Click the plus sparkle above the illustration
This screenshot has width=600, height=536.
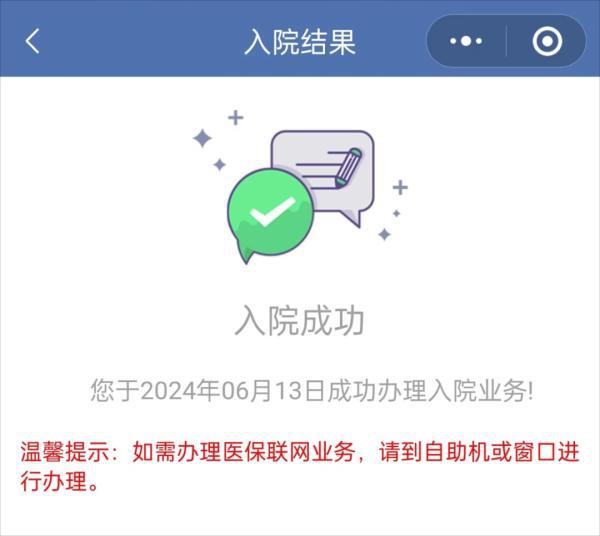(236, 117)
